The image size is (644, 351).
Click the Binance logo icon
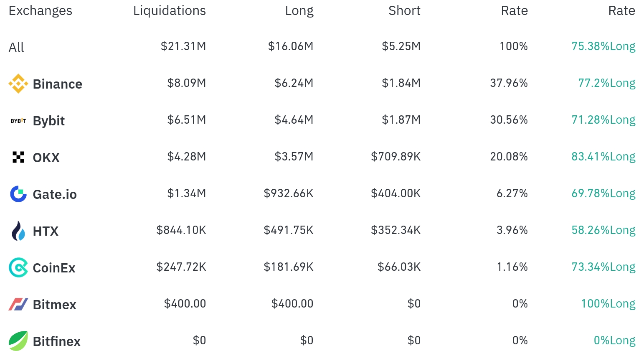pos(18,84)
